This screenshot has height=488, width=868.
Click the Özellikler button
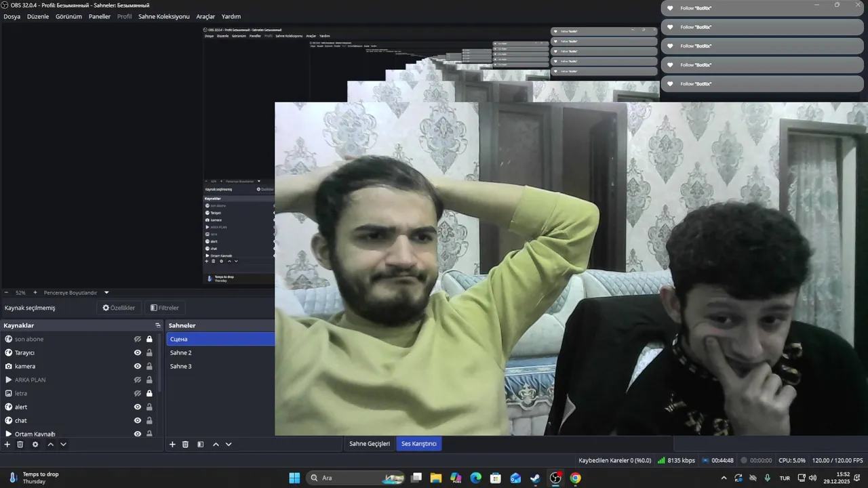[x=119, y=308]
